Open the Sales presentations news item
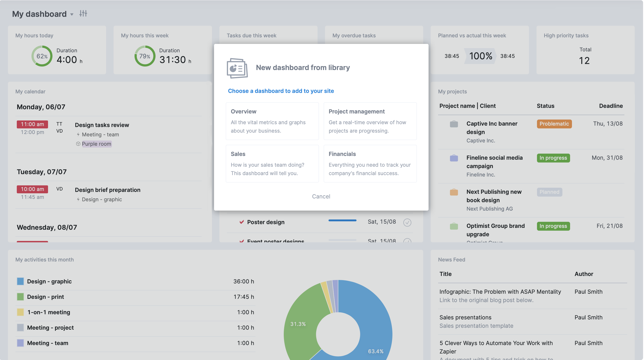644x360 pixels. [x=465, y=317]
